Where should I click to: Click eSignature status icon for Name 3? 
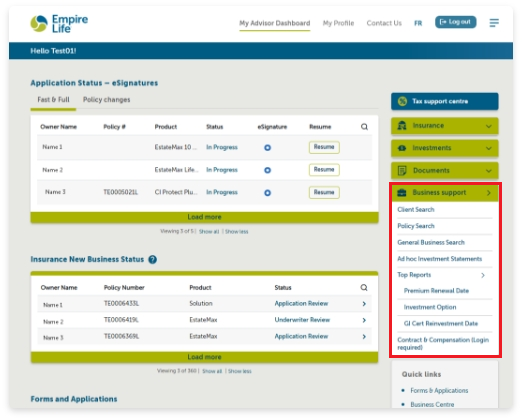click(x=267, y=193)
